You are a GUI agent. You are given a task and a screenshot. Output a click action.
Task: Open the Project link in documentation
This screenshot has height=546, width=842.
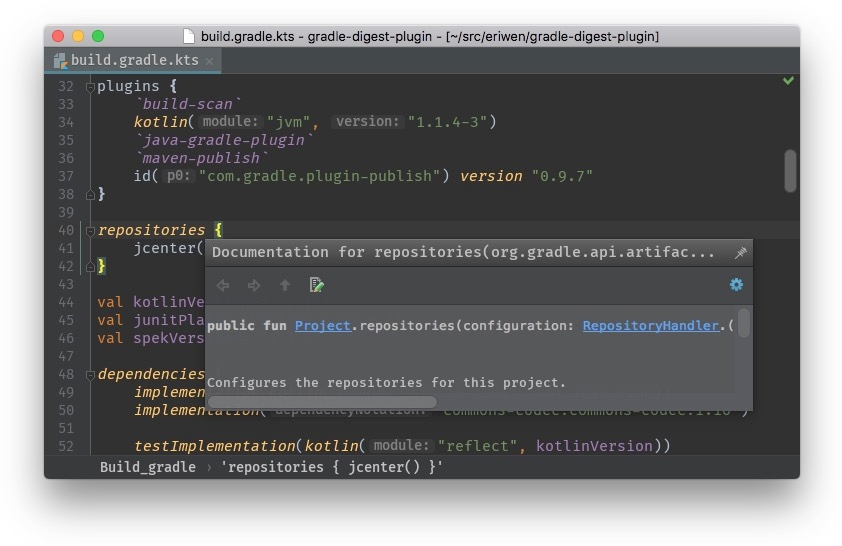click(323, 325)
